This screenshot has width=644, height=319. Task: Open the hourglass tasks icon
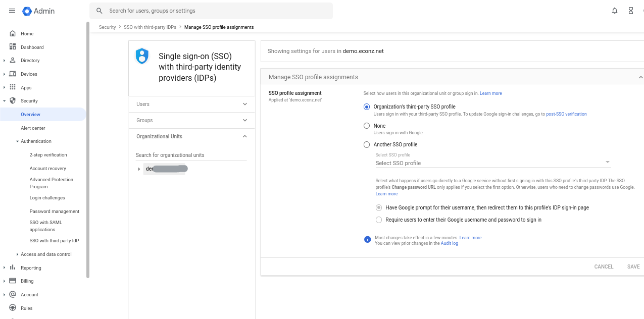click(631, 11)
